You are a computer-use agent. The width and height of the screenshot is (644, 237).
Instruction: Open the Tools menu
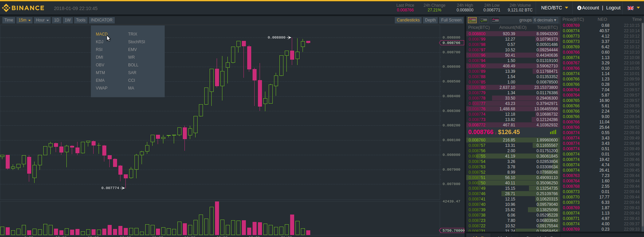point(81,20)
